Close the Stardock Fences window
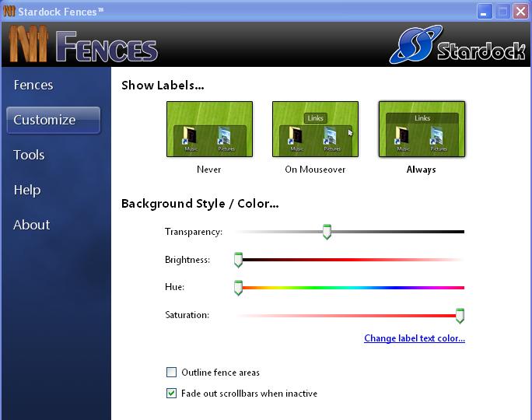Image resolution: width=532 pixels, height=420 pixels. pyautogui.click(x=520, y=12)
